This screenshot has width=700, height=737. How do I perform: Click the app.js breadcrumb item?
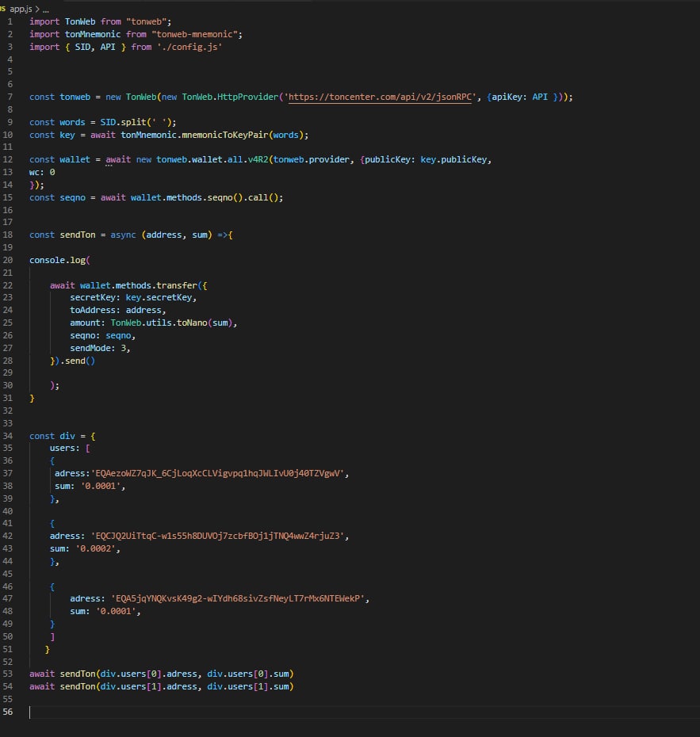tap(21, 9)
